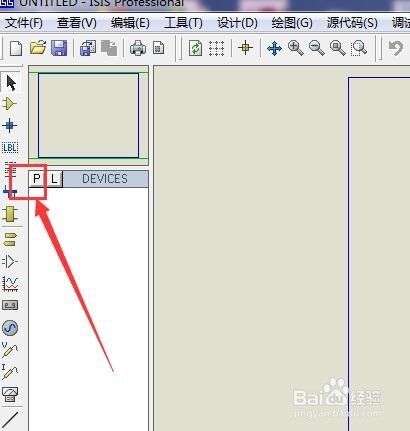410x431 pixels.
Task: Open the 文件(F) menu
Action: (24, 23)
